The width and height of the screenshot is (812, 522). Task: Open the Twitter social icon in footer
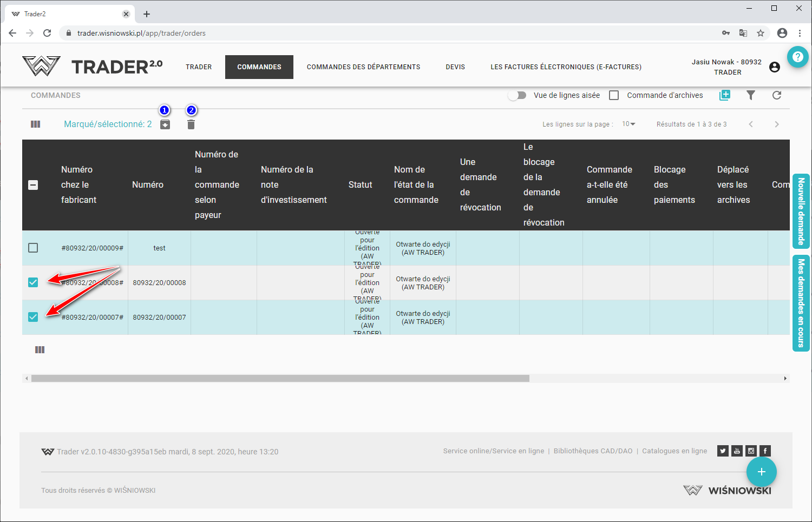723,451
